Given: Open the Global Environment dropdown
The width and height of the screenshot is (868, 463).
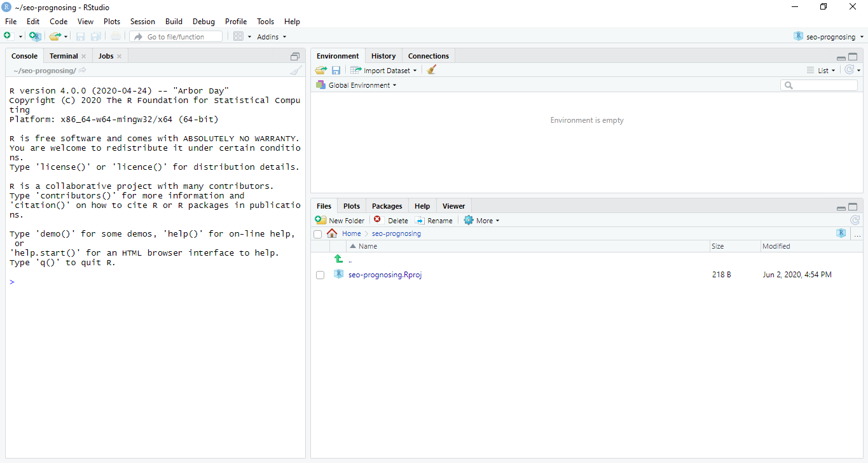Looking at the screenshot, I should coord(356,85).
